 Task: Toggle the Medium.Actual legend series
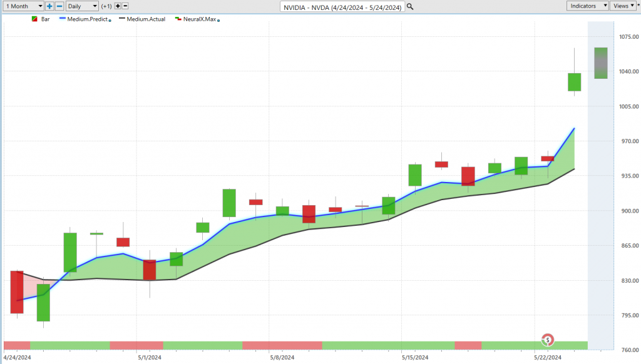coord(145,19)
